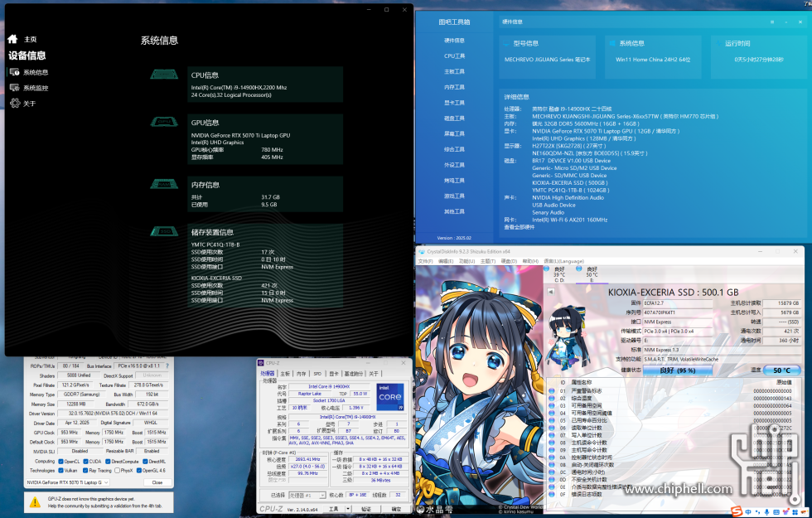Image resolution: width=812 pixels, height=518 pixels.
Task: Click blue status orb for attribute 01
Action: point(552,390)
